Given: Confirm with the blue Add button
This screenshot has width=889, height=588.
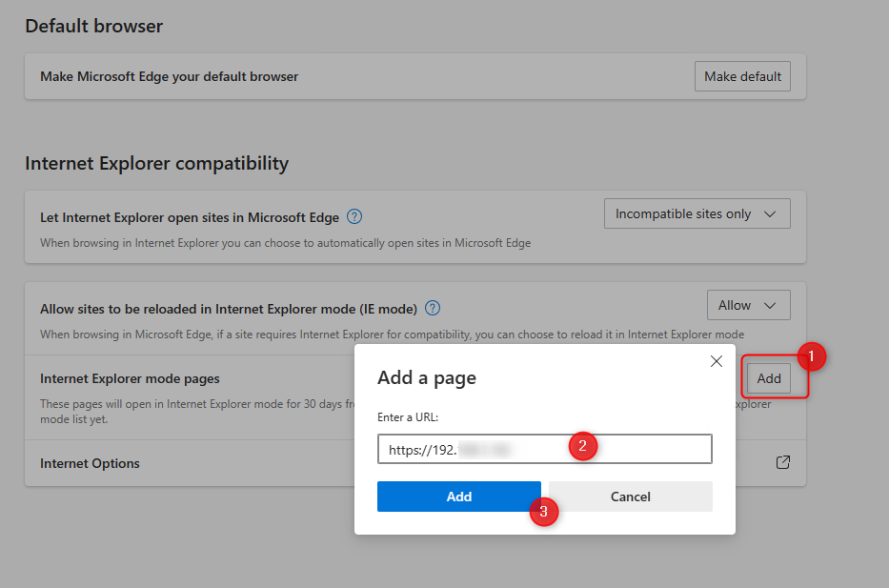Looking at the screenshot, I should (x=458, y=497).
